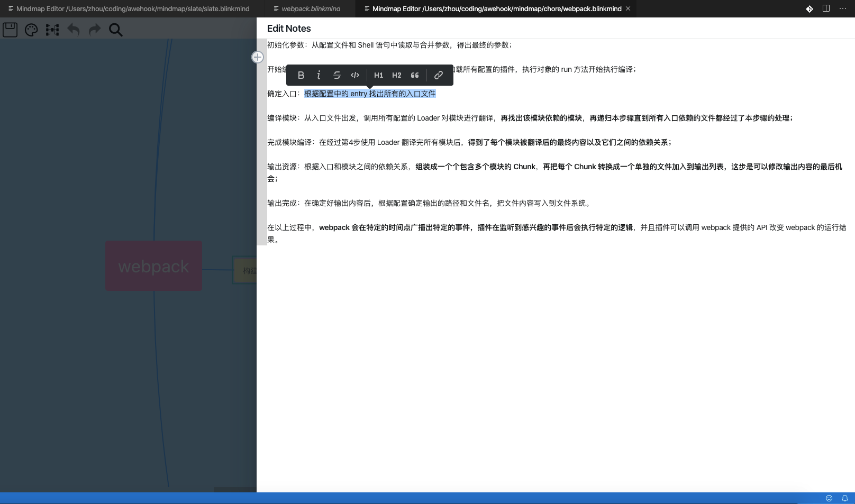Click the note line starting with "编译模块"
Viewport: 855px width, 504px height.
click(x=530, y=118)
